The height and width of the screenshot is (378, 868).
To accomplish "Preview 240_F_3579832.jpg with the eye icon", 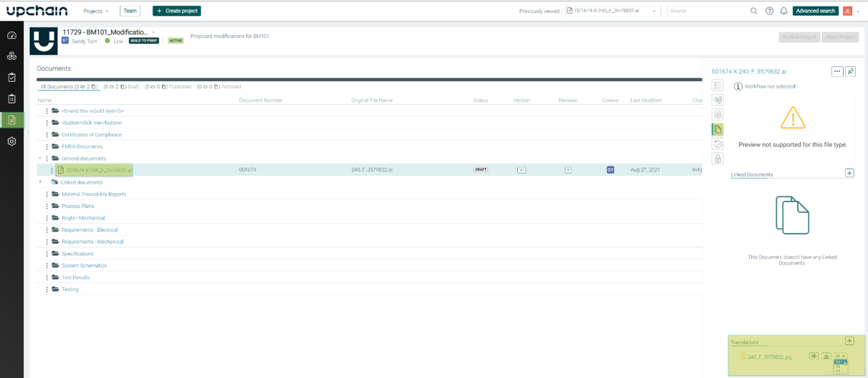I will (814, 356).
